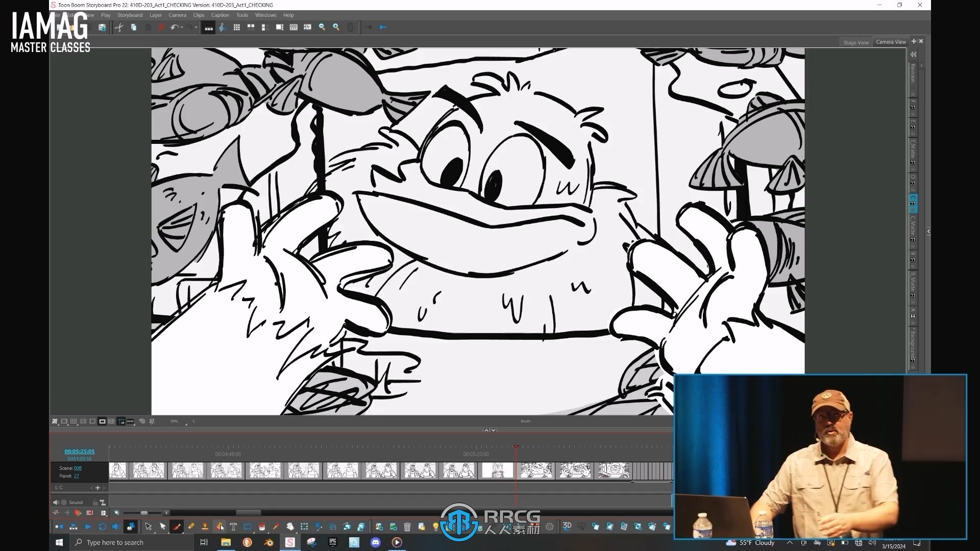Open the Camera menu
This screenshot has height=551, width=980.
pyautogui.click(x=178, y=15)
